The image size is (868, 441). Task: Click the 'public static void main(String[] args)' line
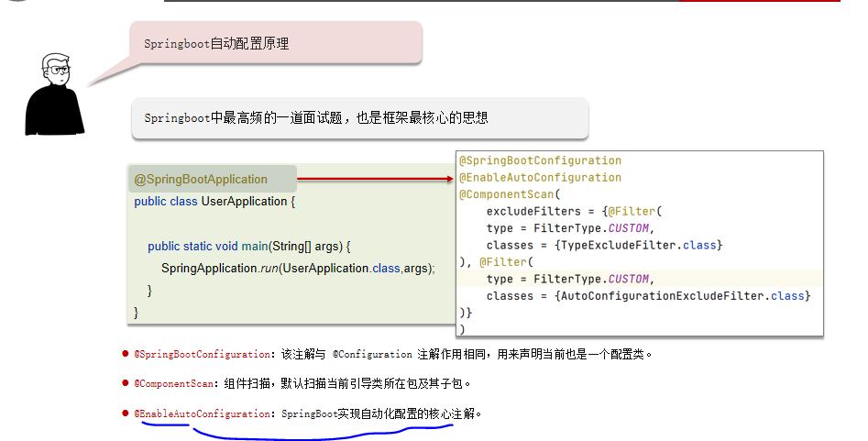[248, 247]
